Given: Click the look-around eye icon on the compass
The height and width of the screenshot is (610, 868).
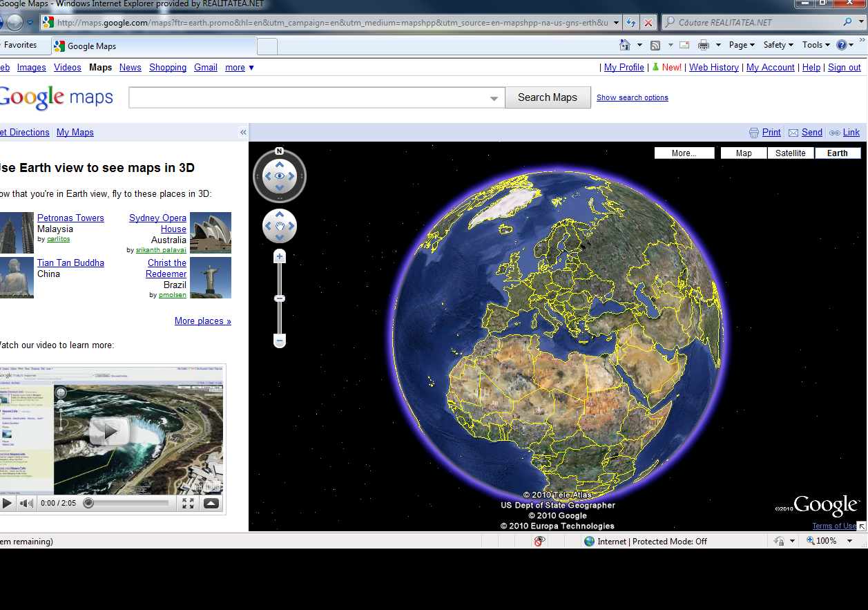Looking at the screenshot, I should (x=280, y=177).
